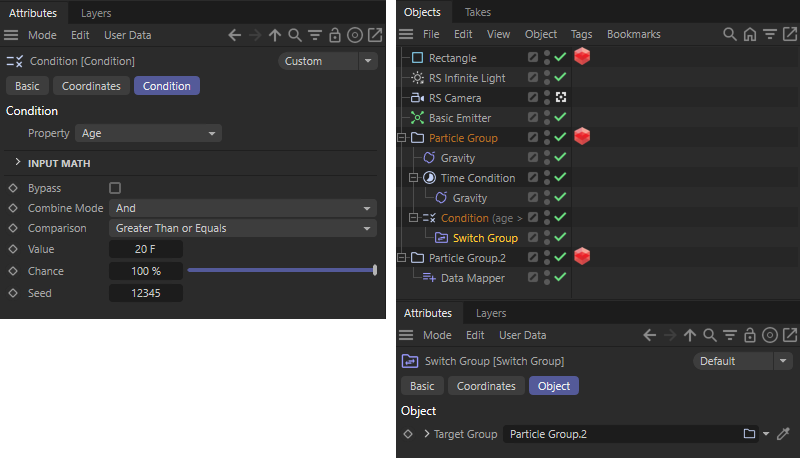Open Condition Attributes in new window
Viewport: 800px width, 458px height.
point(375,35)
